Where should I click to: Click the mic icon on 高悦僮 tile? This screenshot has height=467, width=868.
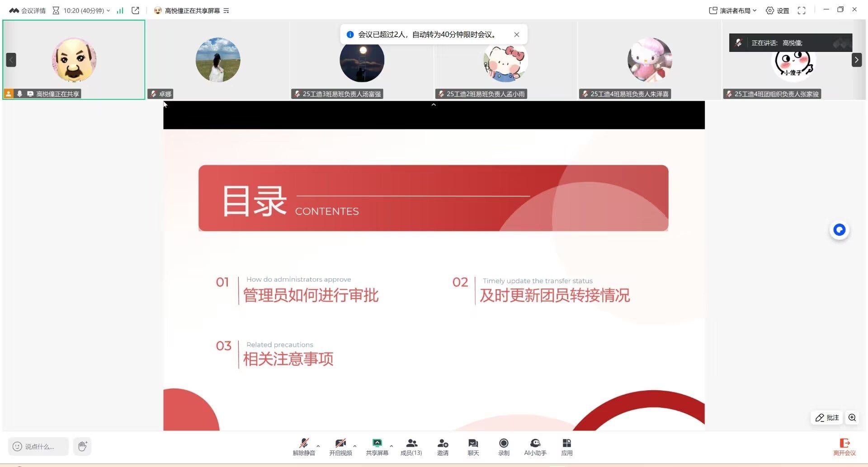(19, 94)
